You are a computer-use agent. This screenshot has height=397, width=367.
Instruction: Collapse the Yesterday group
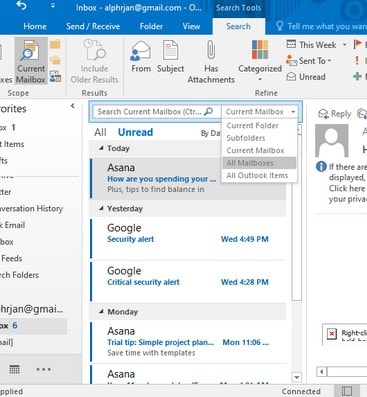point(101,208)
